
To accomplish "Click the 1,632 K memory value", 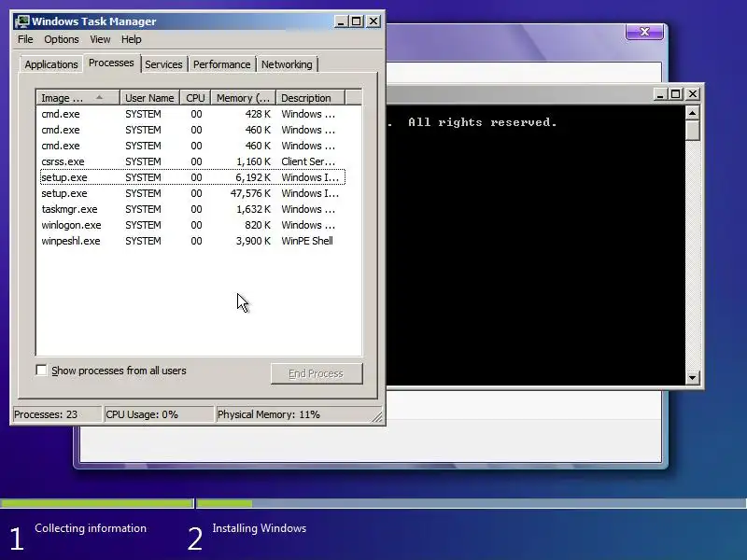I will (x=253, y=209).
